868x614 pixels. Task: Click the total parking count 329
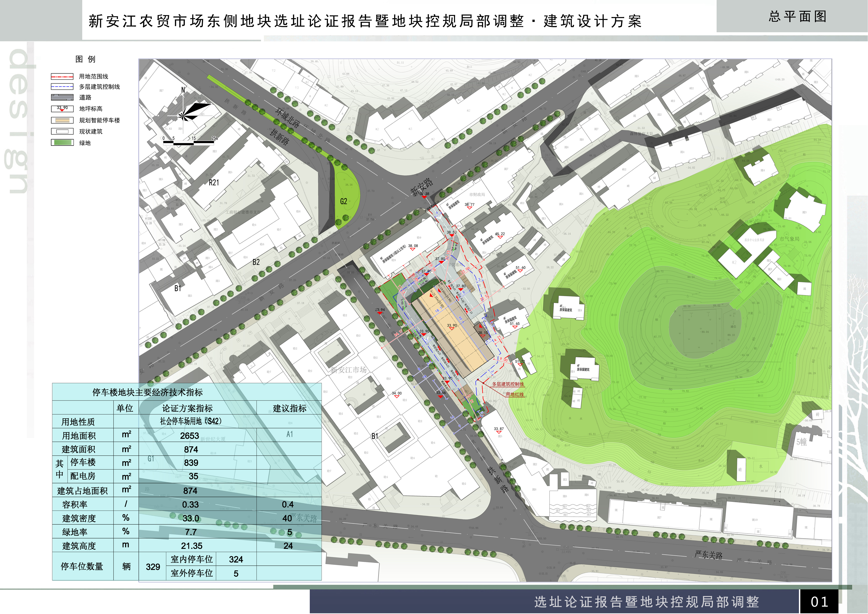pyautogui.click(x=153, y=567)
